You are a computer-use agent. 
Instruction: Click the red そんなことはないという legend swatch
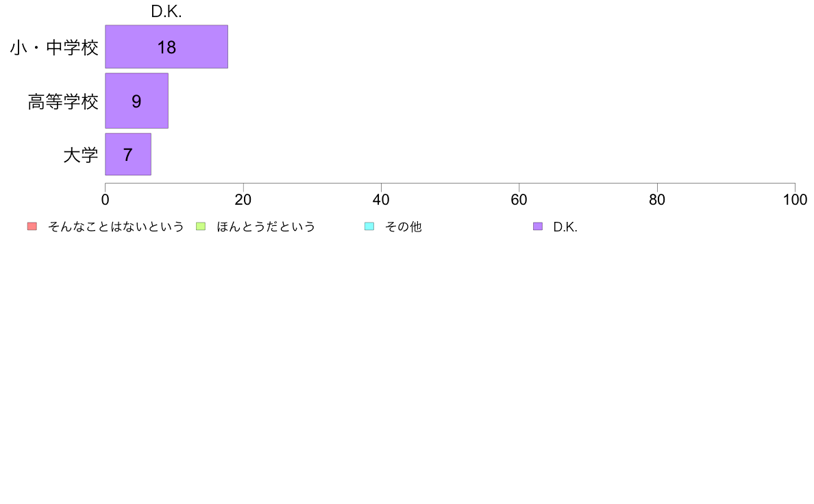32,226
